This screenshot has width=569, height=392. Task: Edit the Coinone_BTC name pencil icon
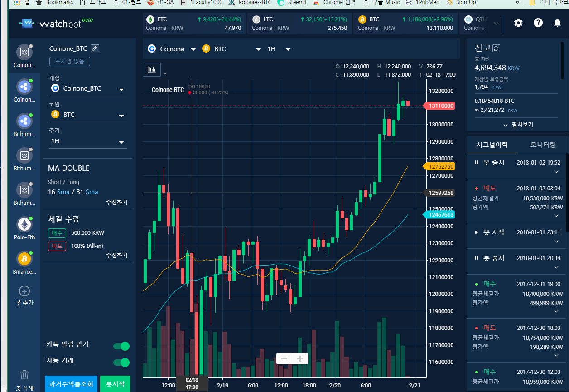(95, 48)
